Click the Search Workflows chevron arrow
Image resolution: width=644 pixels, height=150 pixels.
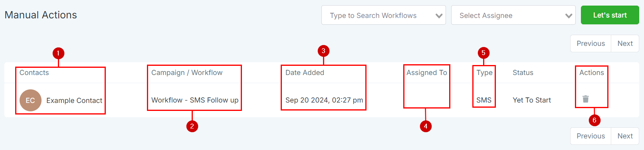(x=439, y=16)
